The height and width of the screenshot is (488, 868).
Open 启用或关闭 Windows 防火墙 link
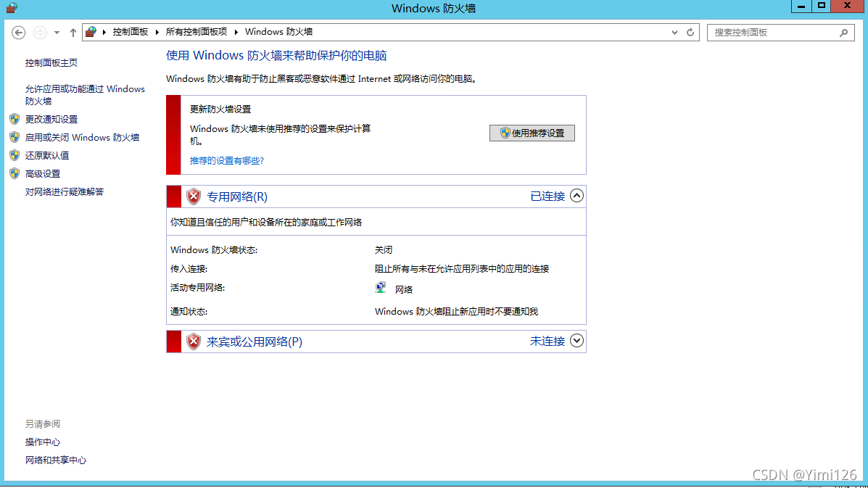[x=82, y=137]
